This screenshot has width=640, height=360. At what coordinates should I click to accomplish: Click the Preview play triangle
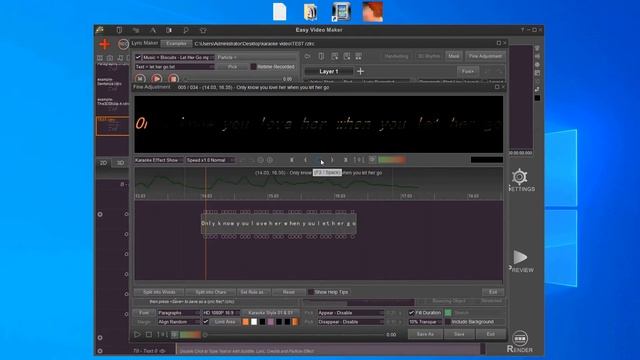tap(520, 257)
